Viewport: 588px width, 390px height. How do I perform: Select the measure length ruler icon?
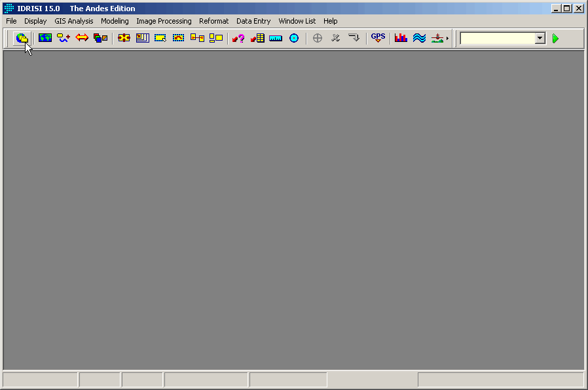tap(276, 38)
